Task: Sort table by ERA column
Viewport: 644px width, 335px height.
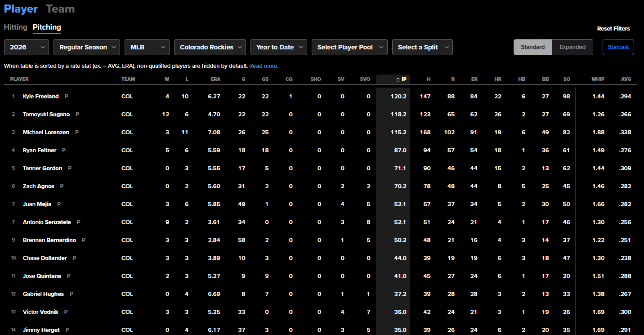Action: tap(215, 79)
